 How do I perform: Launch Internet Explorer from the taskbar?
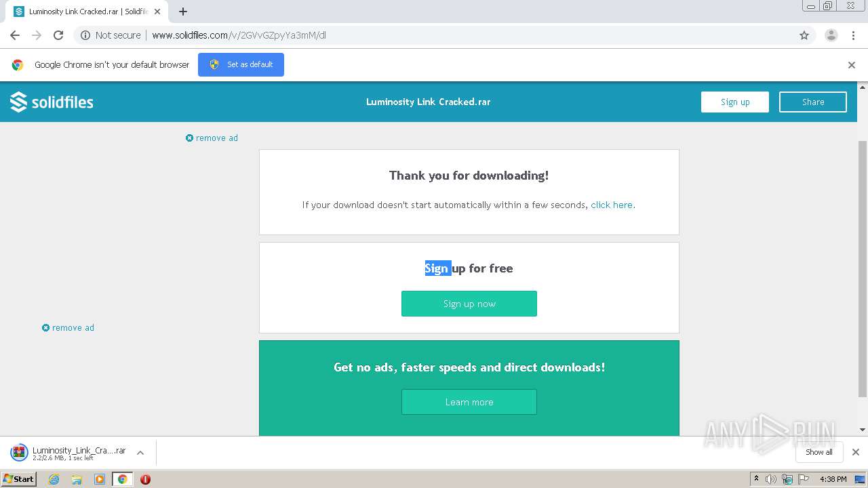54,479
